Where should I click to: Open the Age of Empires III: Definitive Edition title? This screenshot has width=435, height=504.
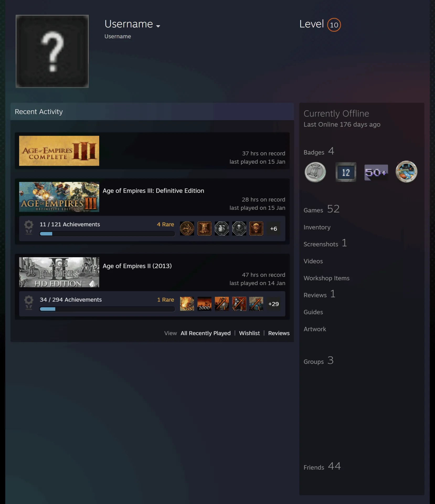[153, 191]
